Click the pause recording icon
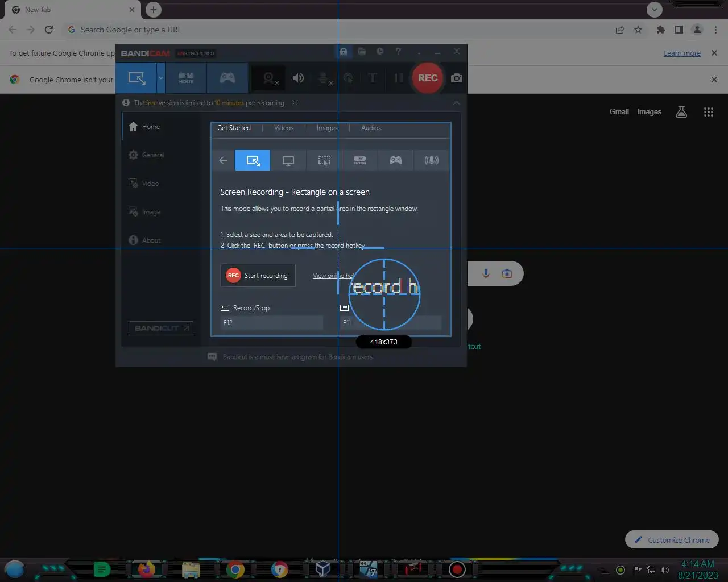This screenshot has width=728, height=582. click(398, 78)
